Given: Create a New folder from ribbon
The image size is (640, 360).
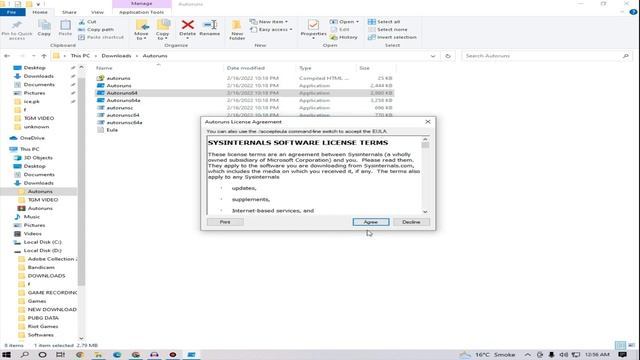Looking at the screenshot, I should [237, 30].
